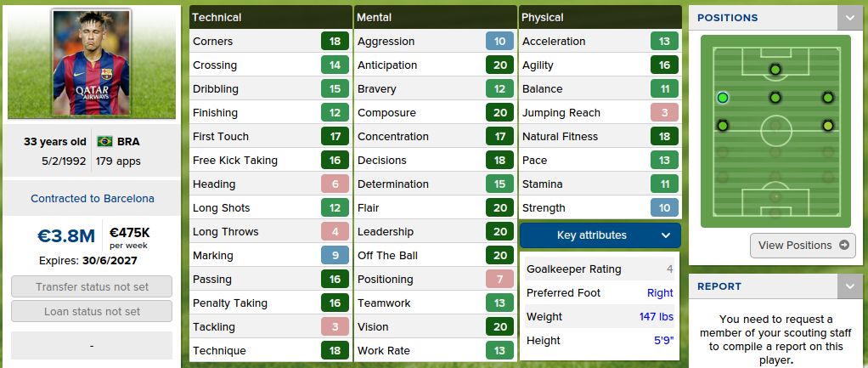868x368 pixels.
Task: Click the arrow icon on View Positions
Action: [843, 246]
